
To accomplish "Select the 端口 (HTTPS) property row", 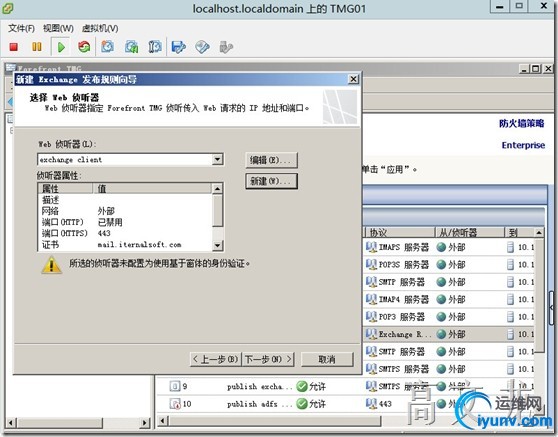I will click(125, 233).
